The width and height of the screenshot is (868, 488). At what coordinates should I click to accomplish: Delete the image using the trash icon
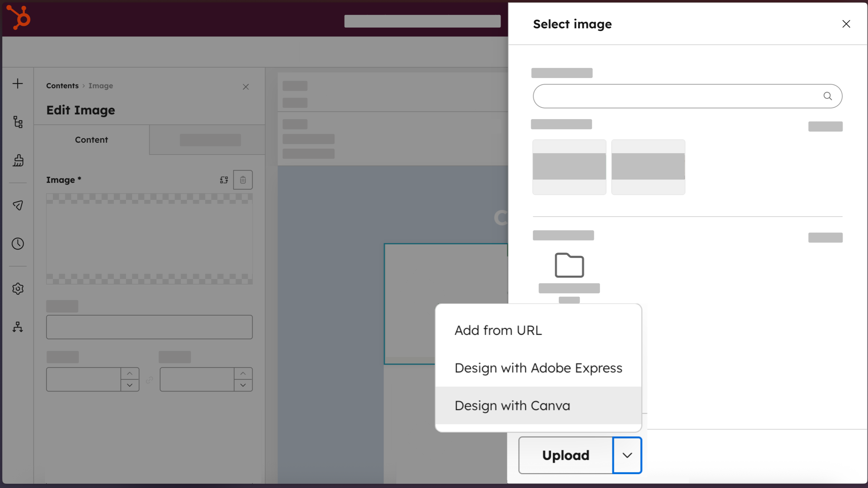click(243, 179)
